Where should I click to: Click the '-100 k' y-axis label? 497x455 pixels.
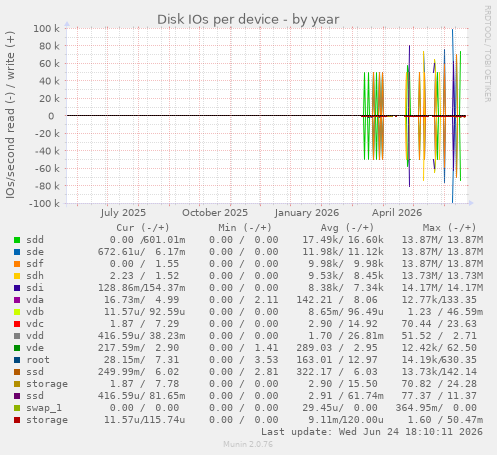pos(44,203)
